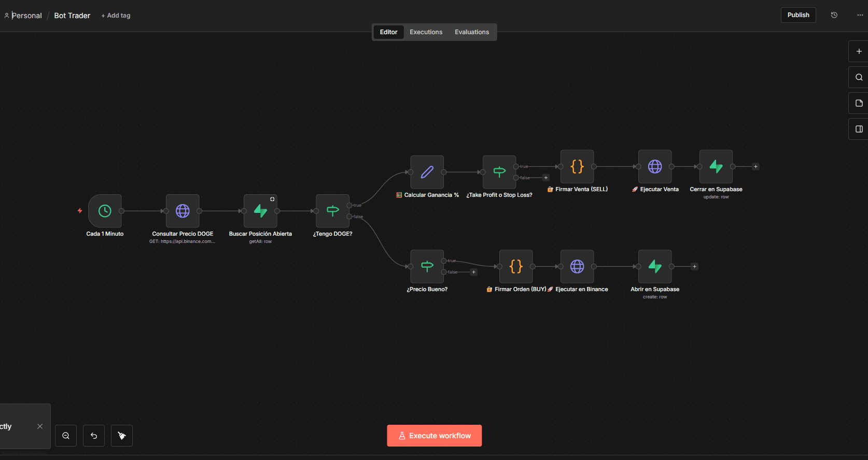The height and width of the screenshot is (460, 868).
Task: Select the Abrir en Supabase node
Action: tap(655, 266)
